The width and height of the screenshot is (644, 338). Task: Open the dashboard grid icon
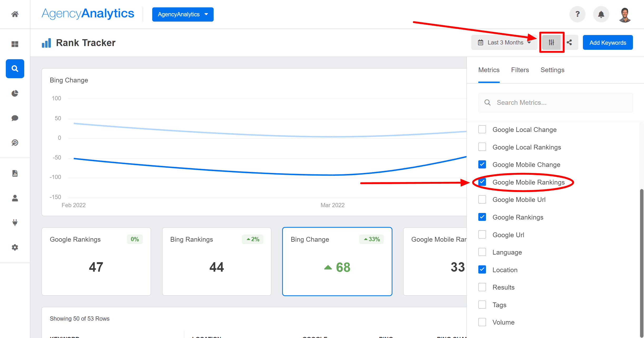(15, 44)
